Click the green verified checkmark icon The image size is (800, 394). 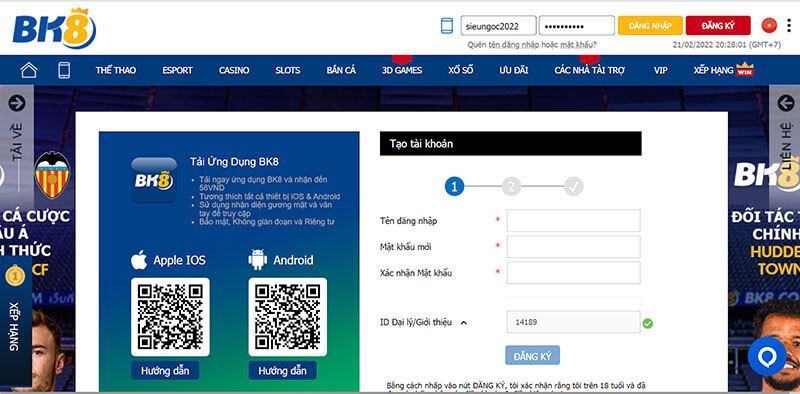pyautogui.click(x=647, y=323)
